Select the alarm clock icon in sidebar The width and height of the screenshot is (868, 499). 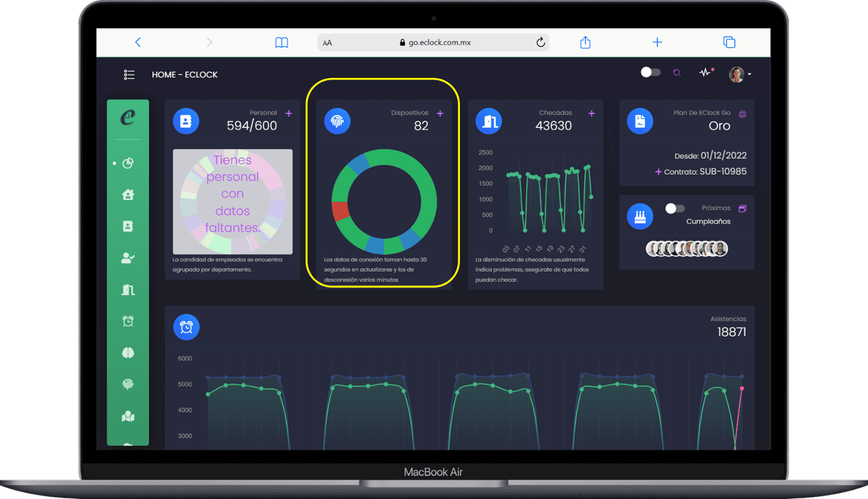pyautogui.click(x=128, y=321)
